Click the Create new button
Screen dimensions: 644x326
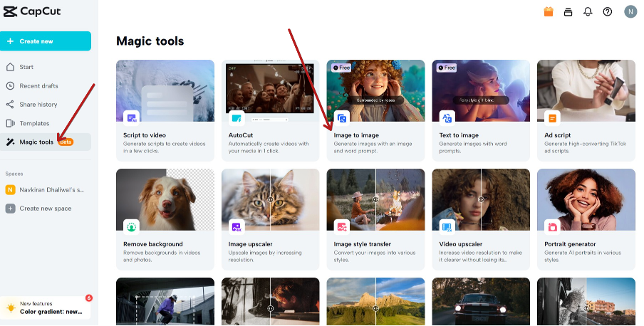coord(45,41)
